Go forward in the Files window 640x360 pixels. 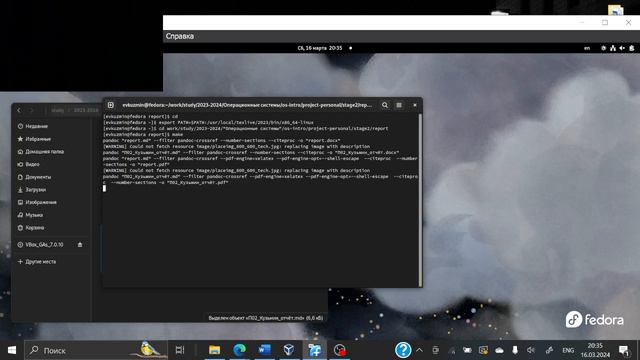pyautogui.click(x=32, y=110)
